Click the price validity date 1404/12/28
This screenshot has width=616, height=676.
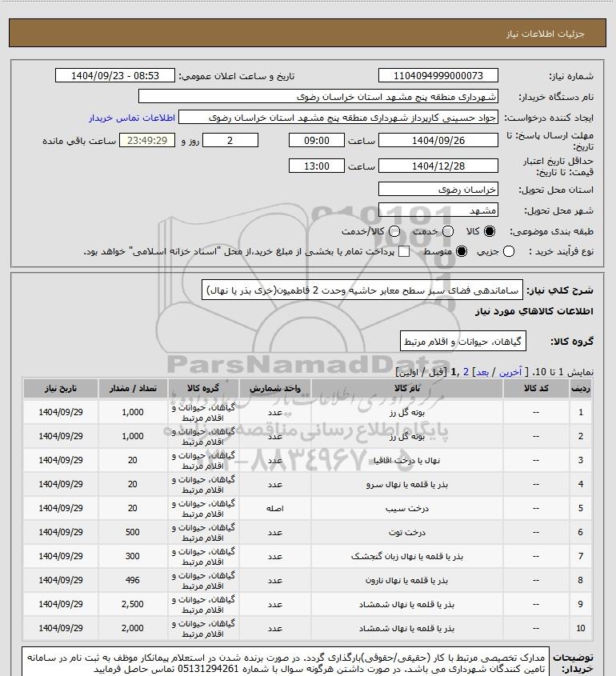coord(438,166)
